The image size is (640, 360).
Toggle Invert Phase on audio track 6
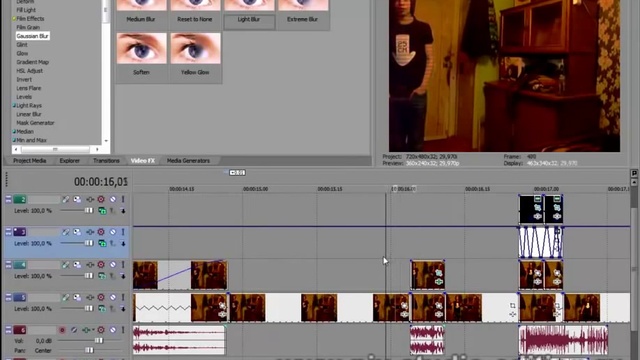(x=74, y=330)
